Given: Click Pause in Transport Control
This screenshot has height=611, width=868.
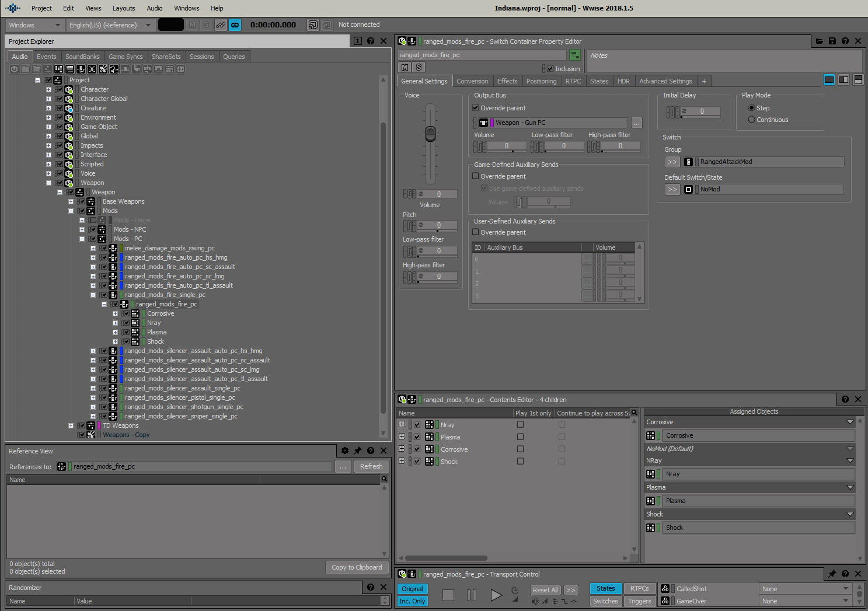Looking at the screenshot, I should coord(472,595).
